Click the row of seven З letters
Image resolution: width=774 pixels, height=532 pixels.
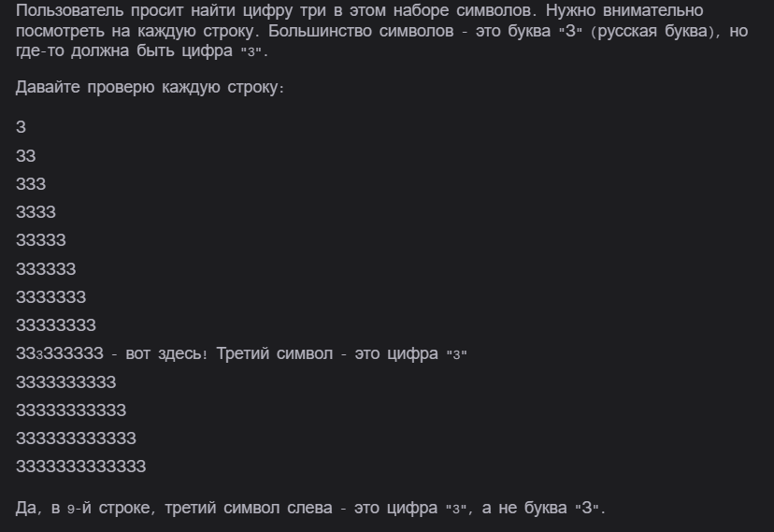(51, 297)
